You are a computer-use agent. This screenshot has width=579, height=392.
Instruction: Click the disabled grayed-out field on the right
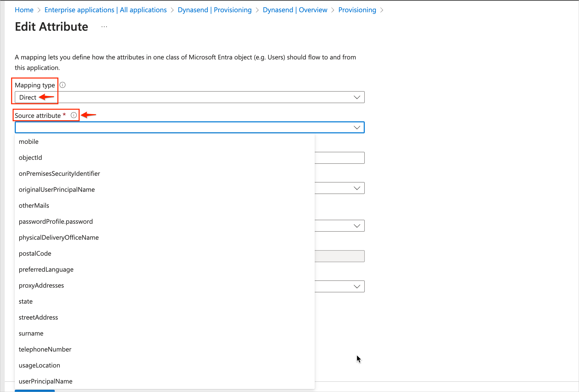click(x=340, y=256)
